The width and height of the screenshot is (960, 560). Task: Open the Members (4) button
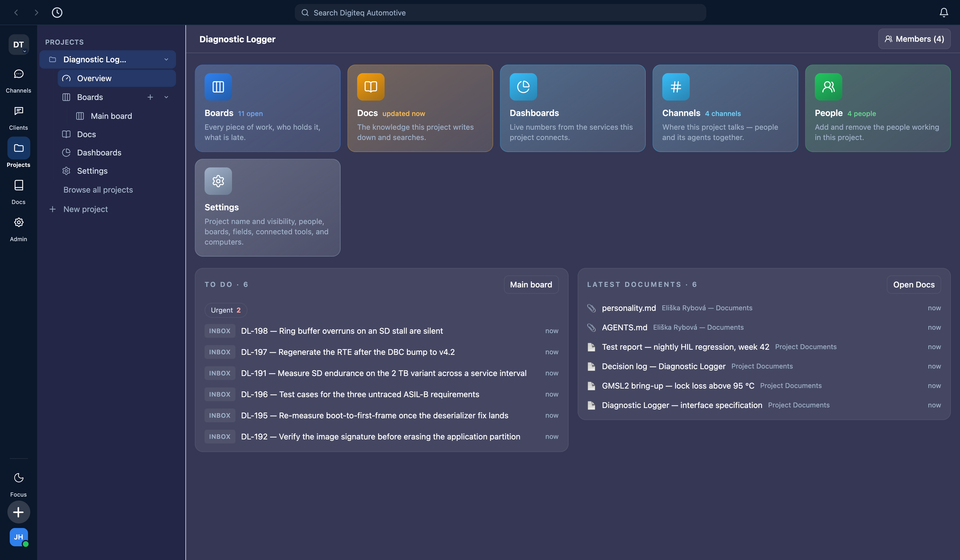tap(914, 39)
